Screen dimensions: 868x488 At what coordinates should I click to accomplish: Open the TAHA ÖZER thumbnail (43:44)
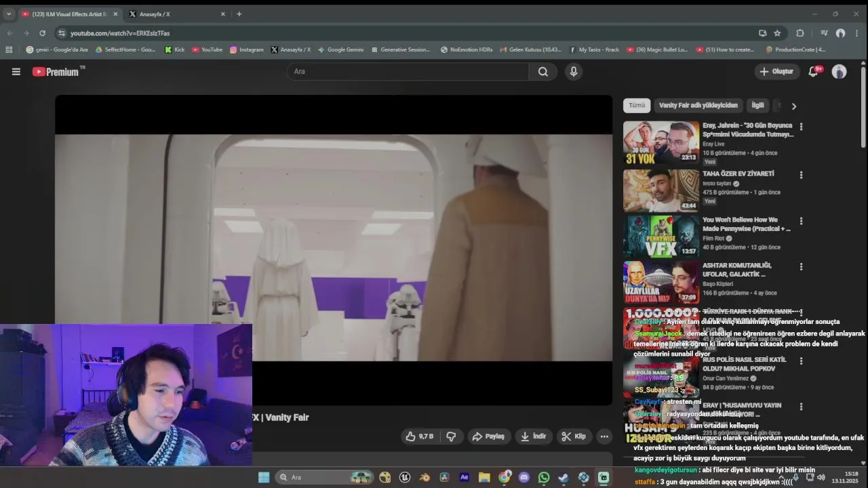pos(661,190)
